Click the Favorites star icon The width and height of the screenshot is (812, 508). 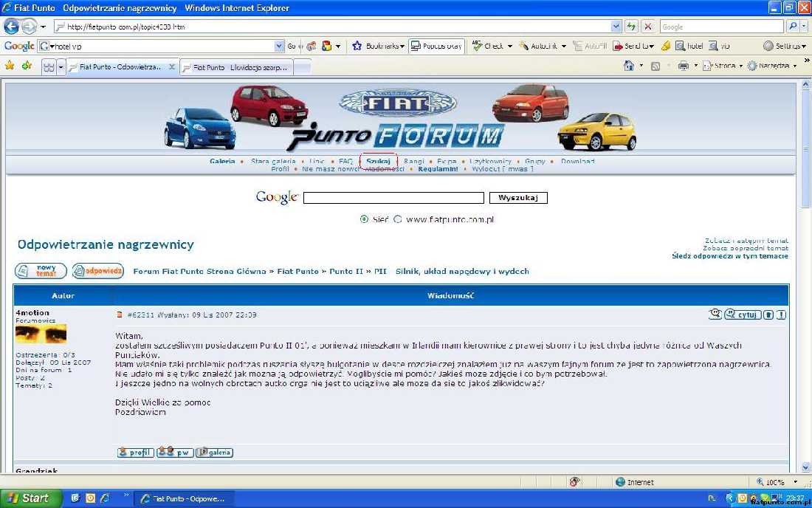[10, 66]
